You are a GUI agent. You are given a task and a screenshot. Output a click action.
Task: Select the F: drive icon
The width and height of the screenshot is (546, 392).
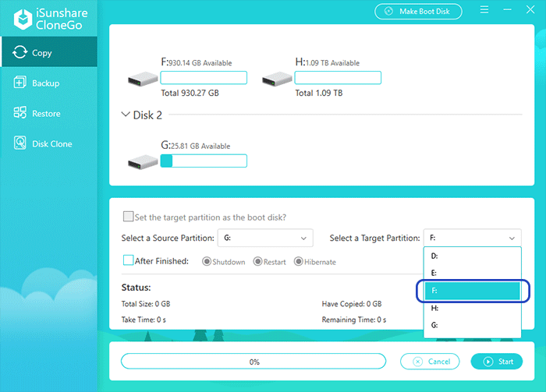click(143, 79)
